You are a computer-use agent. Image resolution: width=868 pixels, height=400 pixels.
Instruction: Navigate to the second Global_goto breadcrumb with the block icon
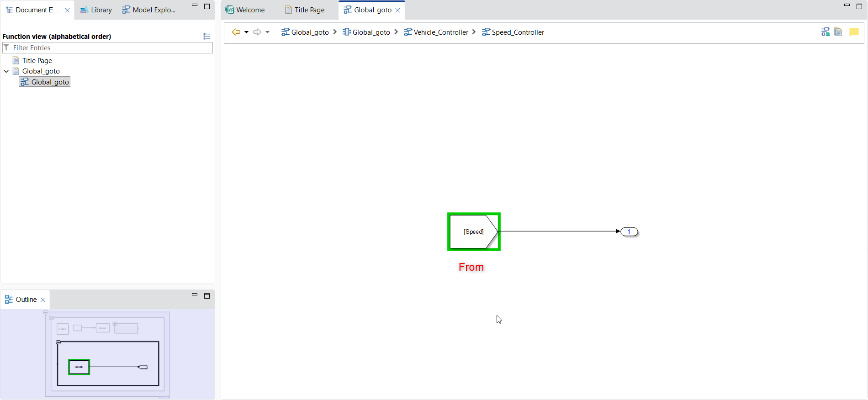[x=366, y=32]
